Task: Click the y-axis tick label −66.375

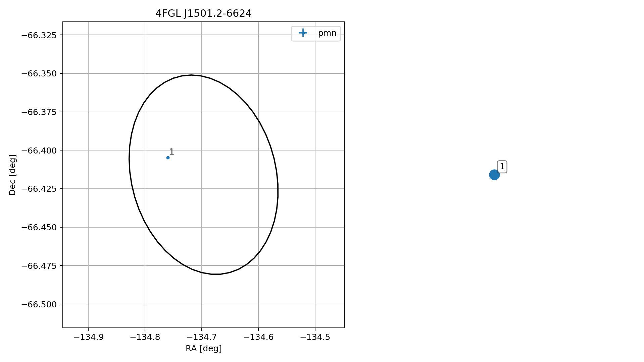Action: (x=39, y=112)
